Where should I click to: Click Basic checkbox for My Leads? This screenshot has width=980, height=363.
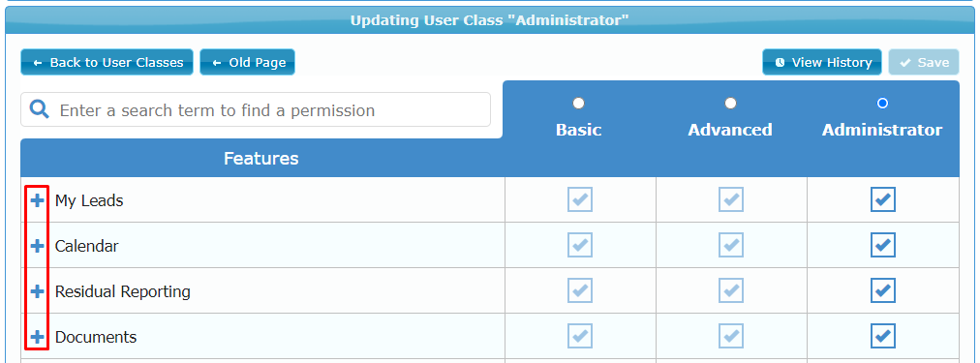(x=580, y=200)
